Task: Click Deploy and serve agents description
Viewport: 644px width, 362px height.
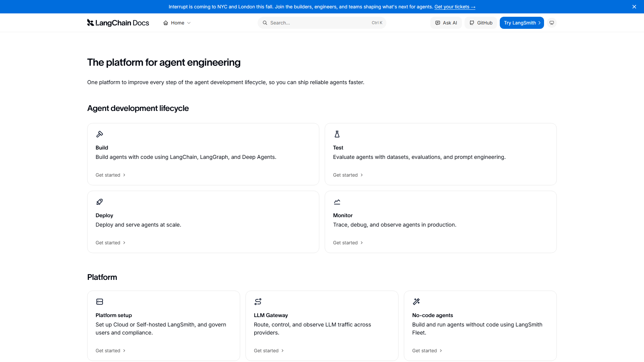Action: click(x=138, y=225)
